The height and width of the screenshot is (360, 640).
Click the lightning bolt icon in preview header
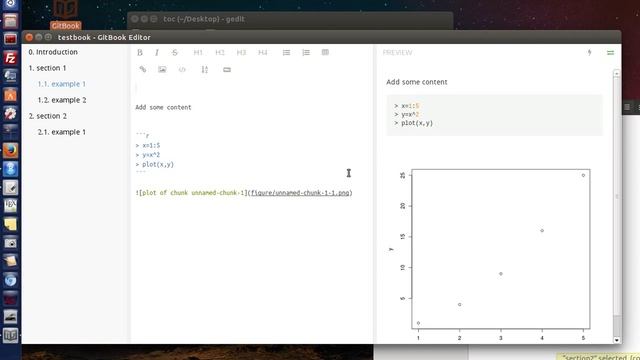point(589,52)
